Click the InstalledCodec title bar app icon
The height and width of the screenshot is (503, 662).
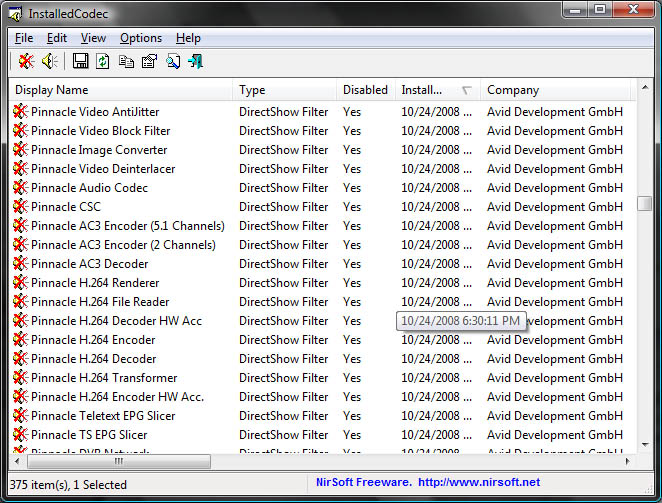[15, 14]
